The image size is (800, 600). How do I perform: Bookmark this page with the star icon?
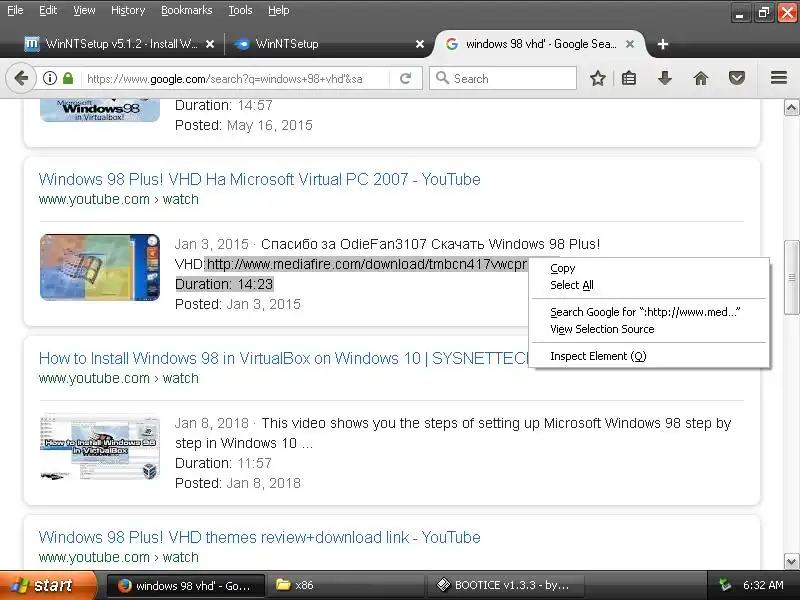[x=597, y=79]
